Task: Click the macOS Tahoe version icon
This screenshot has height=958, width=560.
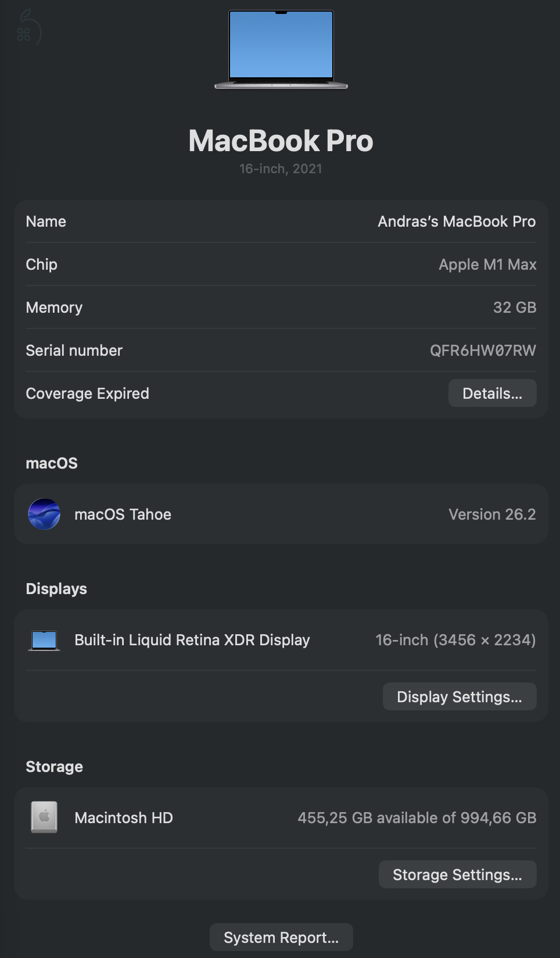Action: [44, 514]
